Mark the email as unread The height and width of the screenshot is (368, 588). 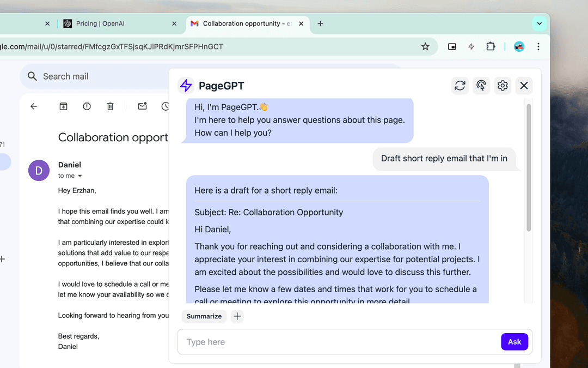point(142,106)
